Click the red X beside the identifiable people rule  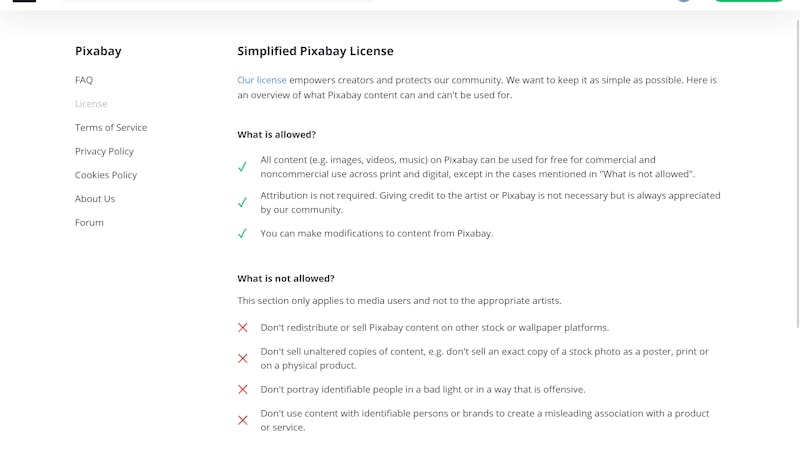(243, 389)
